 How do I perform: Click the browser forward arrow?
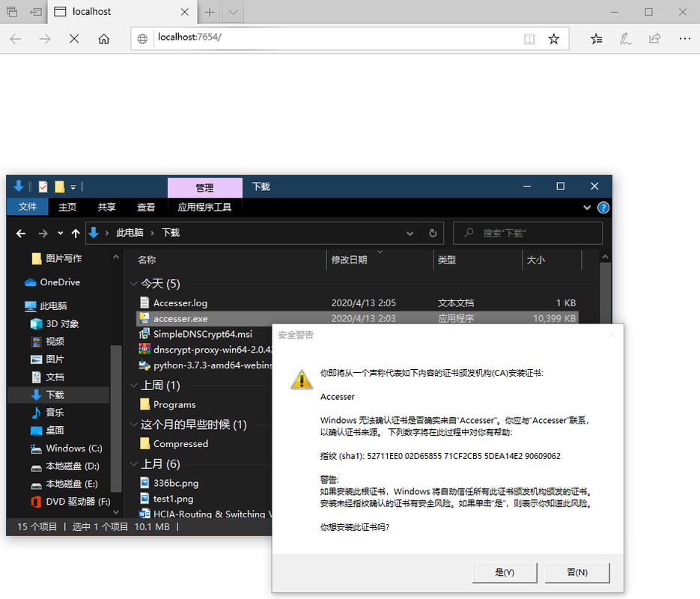(45, 39)
